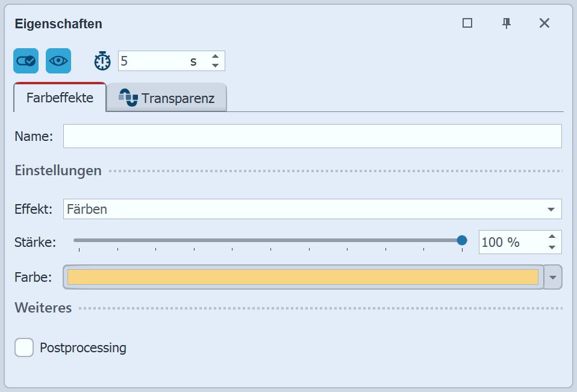Screen dimensions: 577x392
Task: Increase duration seconds with up arrow
Action: click(x=215, y=57)
